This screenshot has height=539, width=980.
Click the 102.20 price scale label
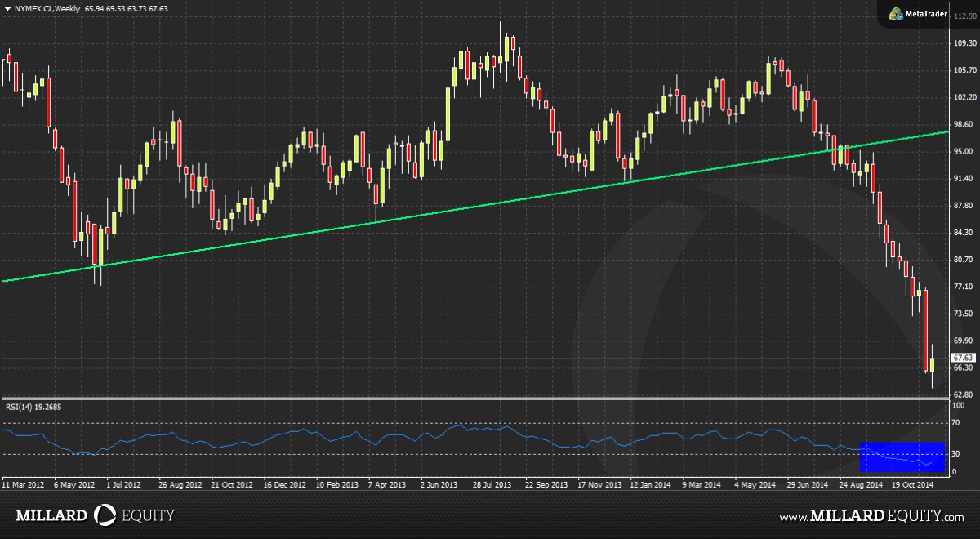[x=964, y=97]
